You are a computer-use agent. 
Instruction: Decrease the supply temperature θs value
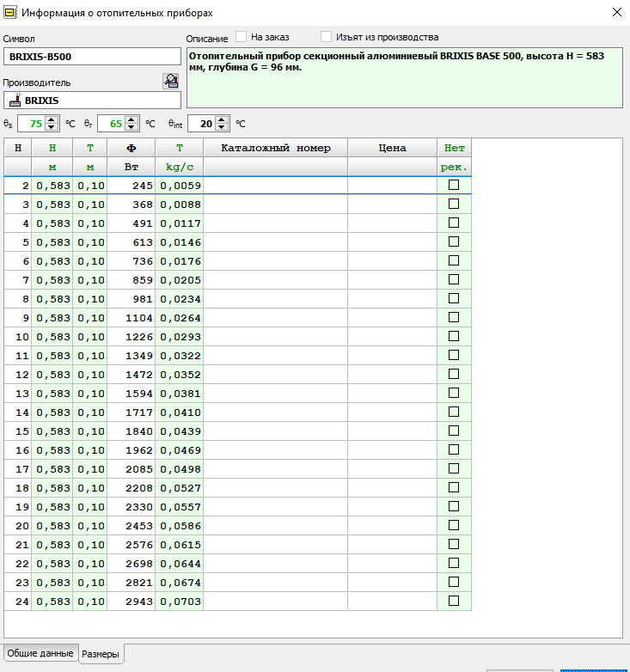click(52, 127)
